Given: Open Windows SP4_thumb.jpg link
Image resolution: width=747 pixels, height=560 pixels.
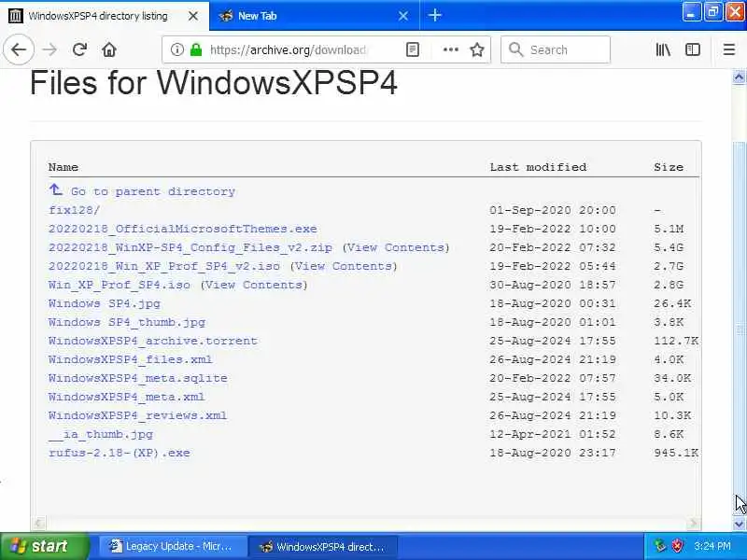Looking at the screenshot, I should pyautogui.click(x=127, y=322).
